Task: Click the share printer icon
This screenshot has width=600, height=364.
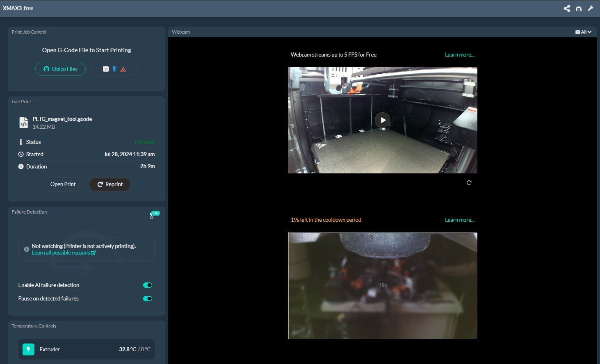Action: (567, 8)
